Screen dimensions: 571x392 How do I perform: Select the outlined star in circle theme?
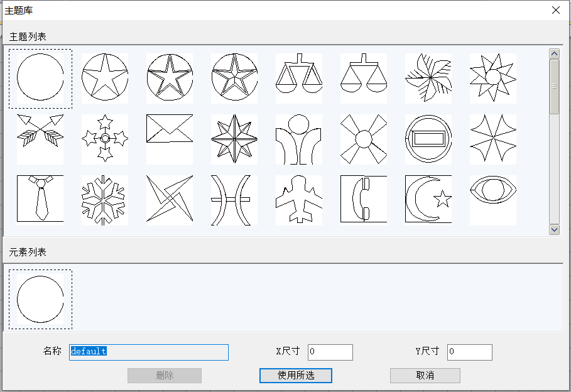(105, 79)
